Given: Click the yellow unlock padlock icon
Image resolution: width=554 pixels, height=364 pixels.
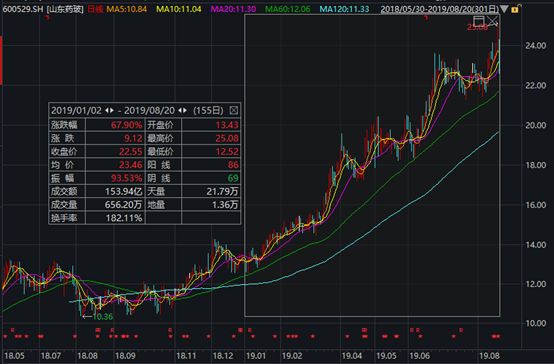Looking at the screenshot, I should coord(515,10).
